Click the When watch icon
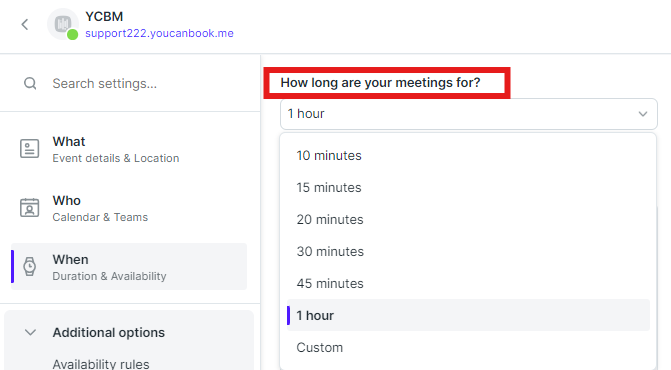The height and width of the screenshot is (370, 671). [30, 267]
